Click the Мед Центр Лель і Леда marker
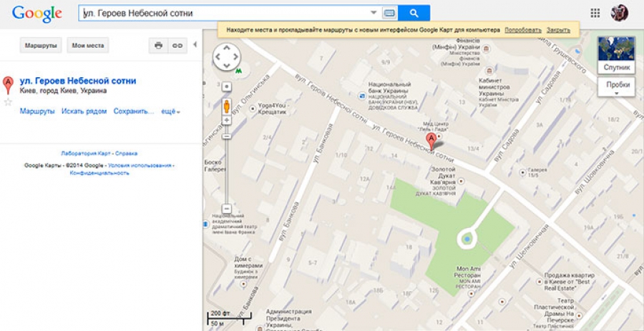The width and height of the screenshot is (644, 331). [x=440, y=136]
